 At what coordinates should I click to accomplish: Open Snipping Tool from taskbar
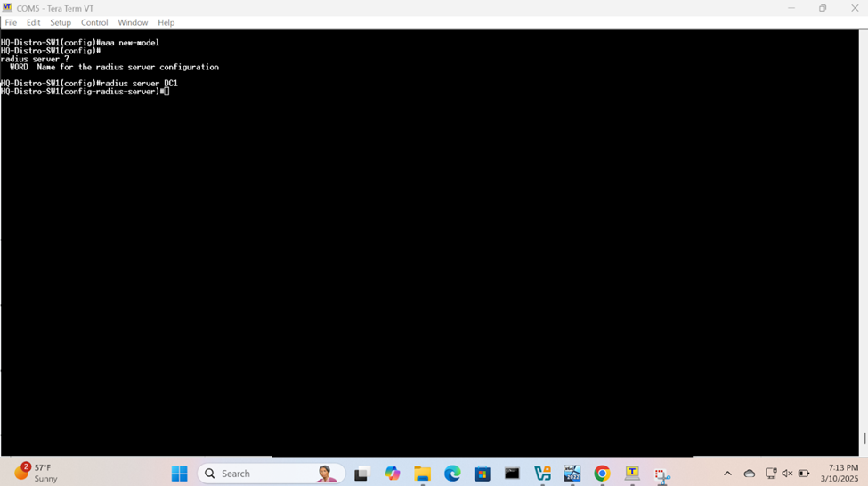click(x=662, y=474)
